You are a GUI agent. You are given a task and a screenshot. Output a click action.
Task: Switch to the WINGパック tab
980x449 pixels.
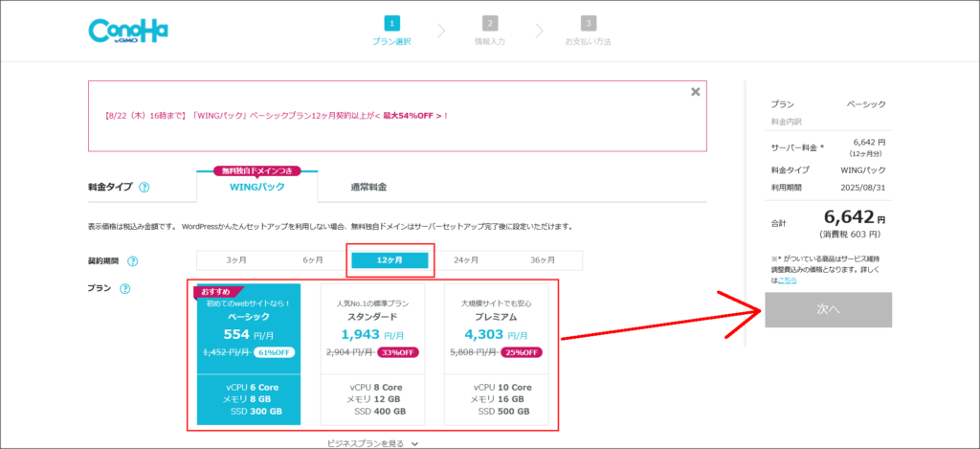tap(257, 187)
